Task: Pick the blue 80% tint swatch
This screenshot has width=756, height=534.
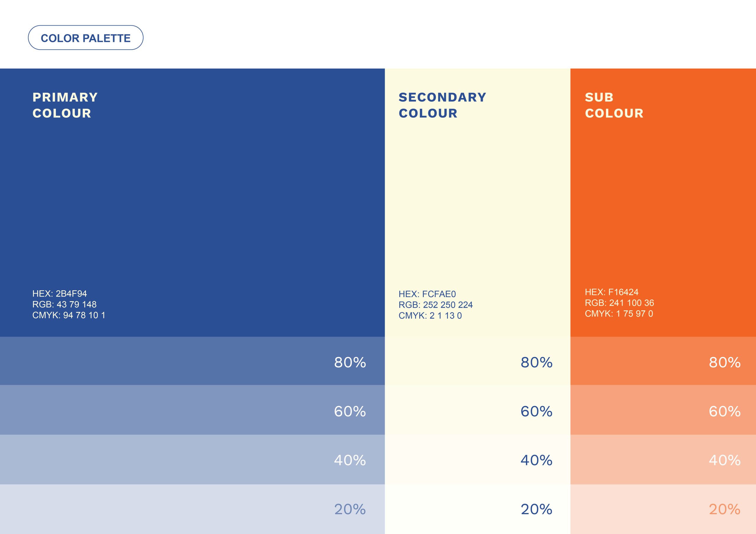Action: click(192, 361)
